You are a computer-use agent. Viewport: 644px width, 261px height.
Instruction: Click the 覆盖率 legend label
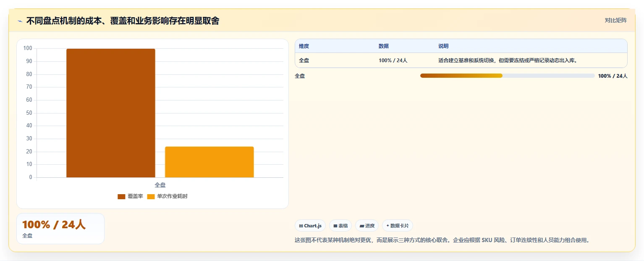click(135, 197)
